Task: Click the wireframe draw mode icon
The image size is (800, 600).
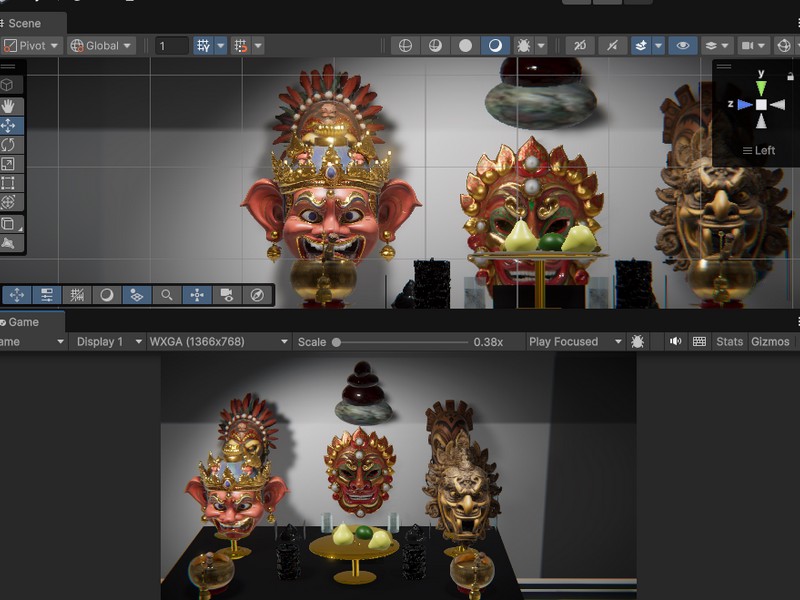Action: pos(405,46)
